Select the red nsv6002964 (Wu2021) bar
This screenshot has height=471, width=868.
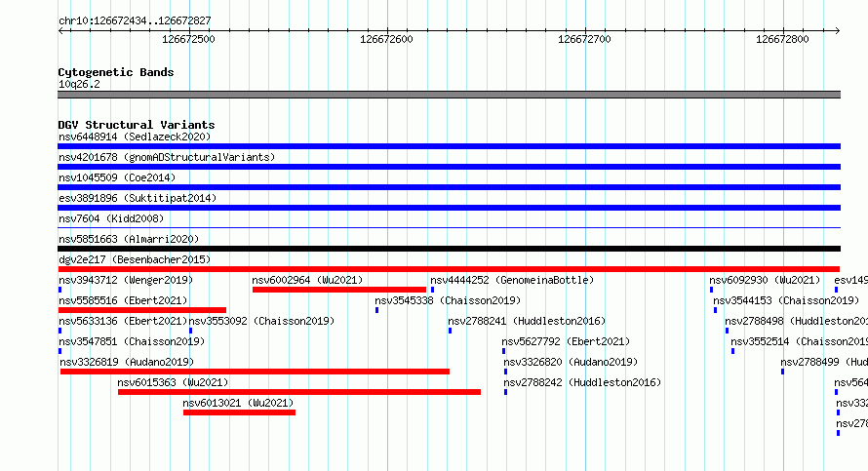pos(339,290)
